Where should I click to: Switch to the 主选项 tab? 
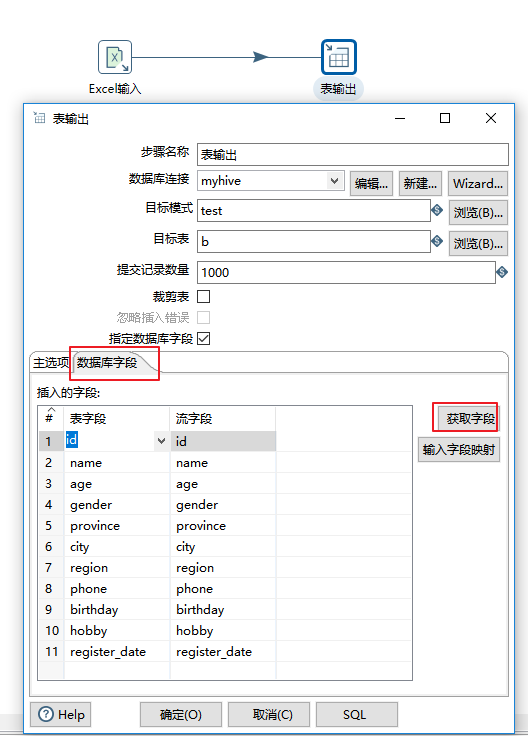coord(51,362)
